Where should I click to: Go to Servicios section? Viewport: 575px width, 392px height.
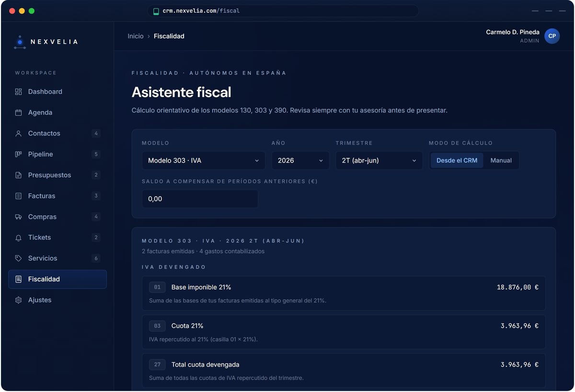pyautogui.click(x=57, y=258)
